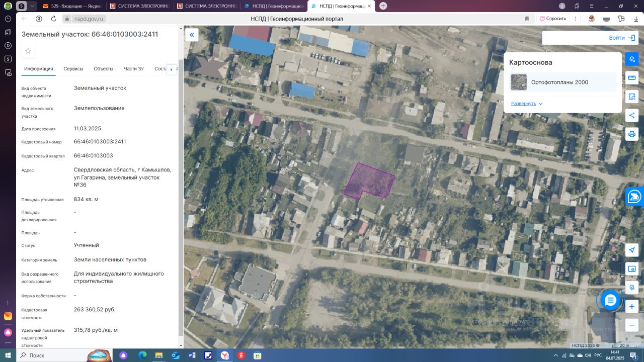Select the ruler measurement tool

coord(632,78)
